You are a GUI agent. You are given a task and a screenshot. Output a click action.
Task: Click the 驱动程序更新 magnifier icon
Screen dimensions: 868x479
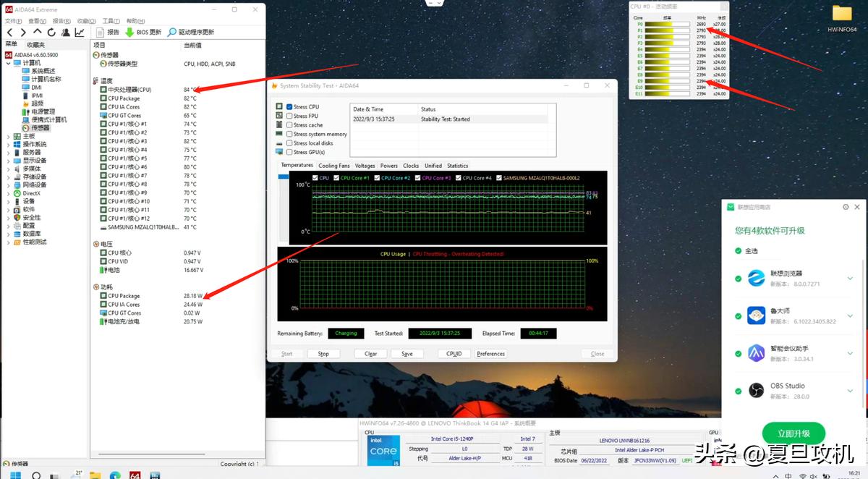tap(172, 33)
